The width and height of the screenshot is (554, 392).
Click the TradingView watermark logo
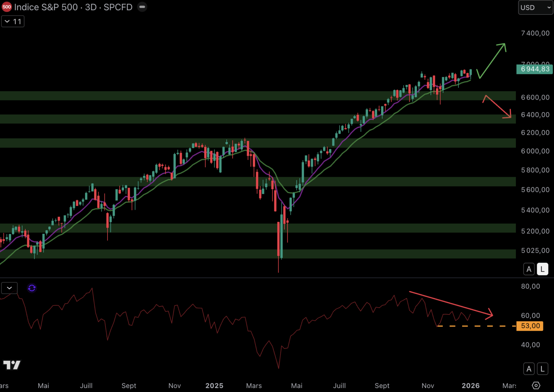click(x=12, y=365)
